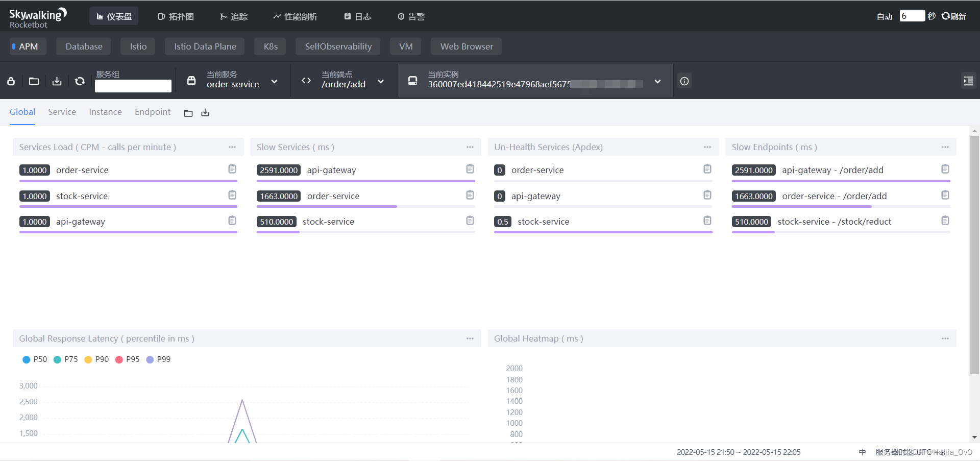Open Global Response Latency panel options menu
This screenshot has width=980, height=461.
(470, 338)
